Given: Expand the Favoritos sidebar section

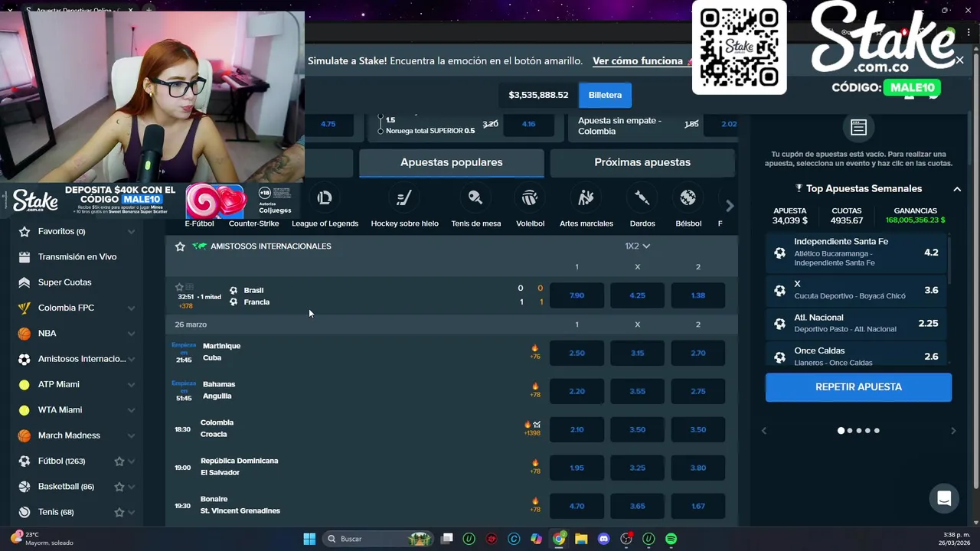Looking at the screenshot, I should [131, 232].
